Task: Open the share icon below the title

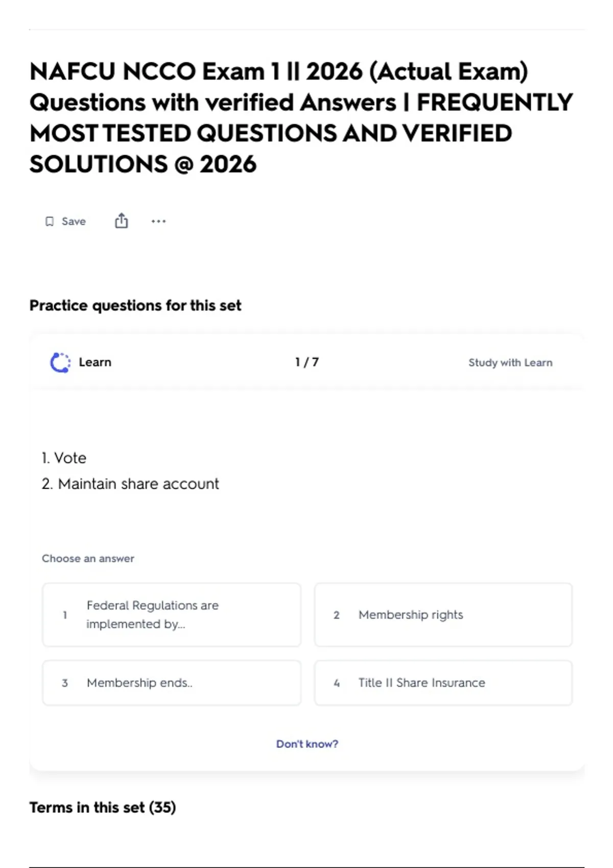Action: (x=121, y=221)
